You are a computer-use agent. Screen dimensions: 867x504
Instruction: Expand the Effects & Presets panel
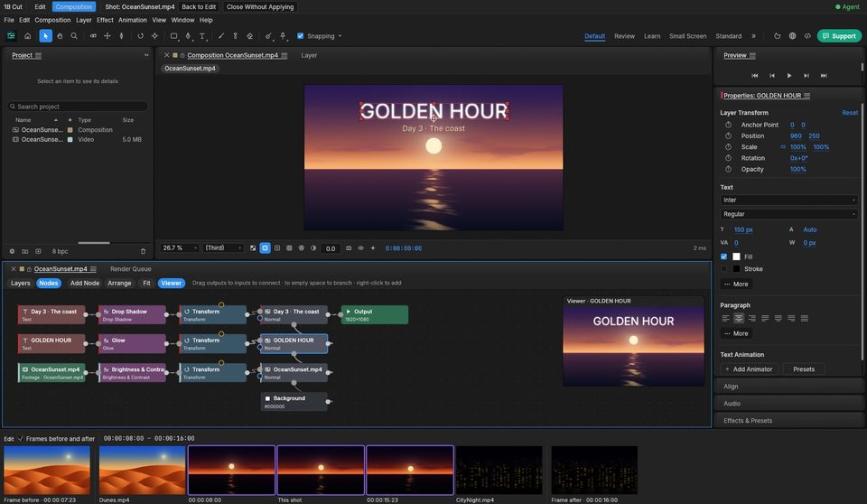(x=789, y=421)
